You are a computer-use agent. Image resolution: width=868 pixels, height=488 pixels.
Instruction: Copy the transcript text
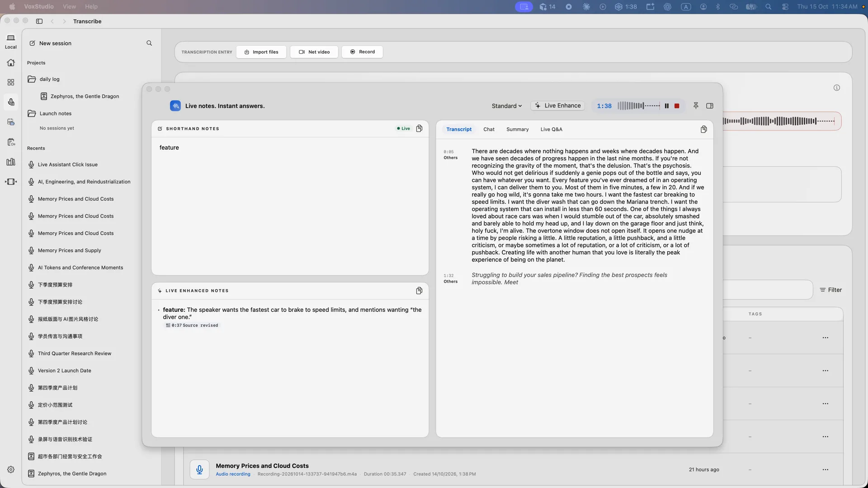click(x=703, y=130)
